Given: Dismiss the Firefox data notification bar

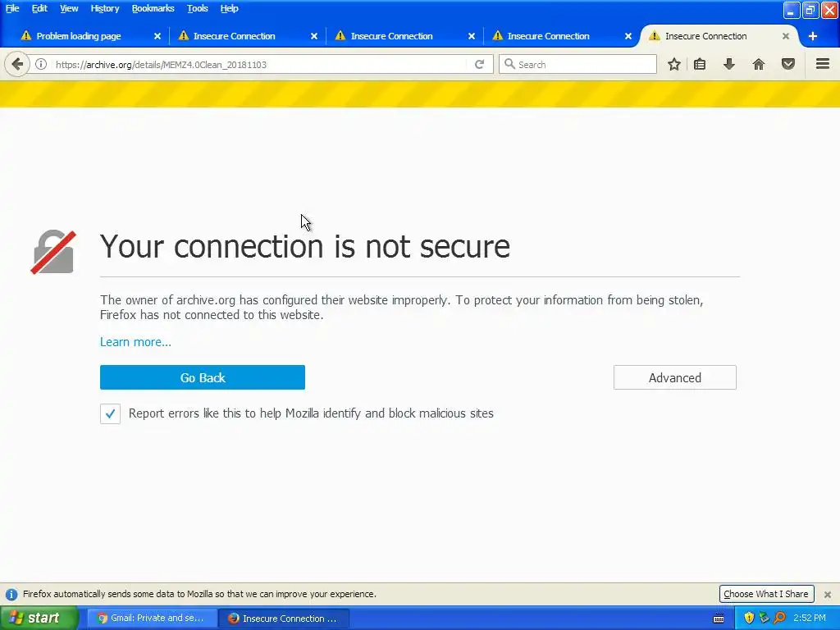Looking at the screenshot, I should 827,594.
